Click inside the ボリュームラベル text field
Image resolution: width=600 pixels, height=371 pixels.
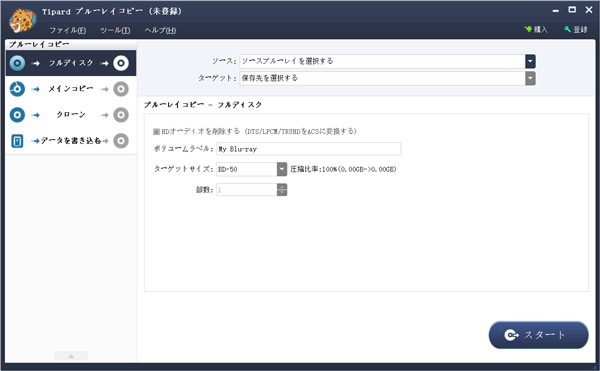pyautogui.click(x=309, y=149)
